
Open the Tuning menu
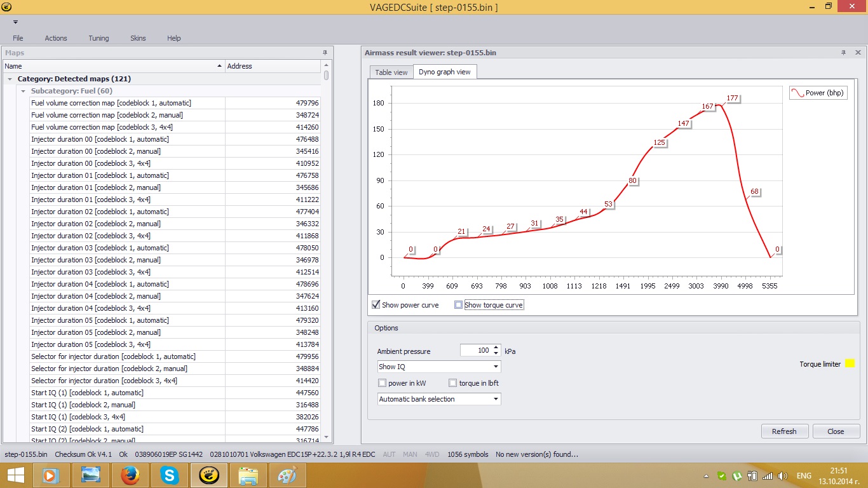click(98, 38)
